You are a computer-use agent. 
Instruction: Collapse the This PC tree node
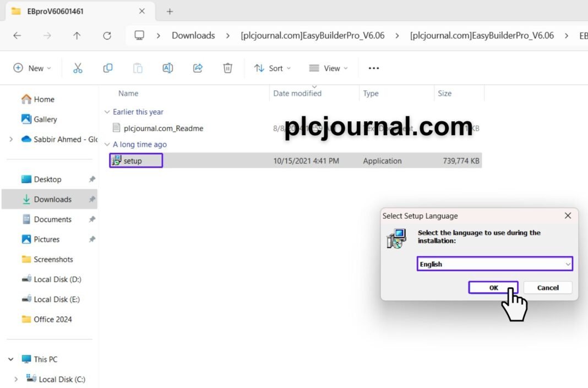(11, 359)
